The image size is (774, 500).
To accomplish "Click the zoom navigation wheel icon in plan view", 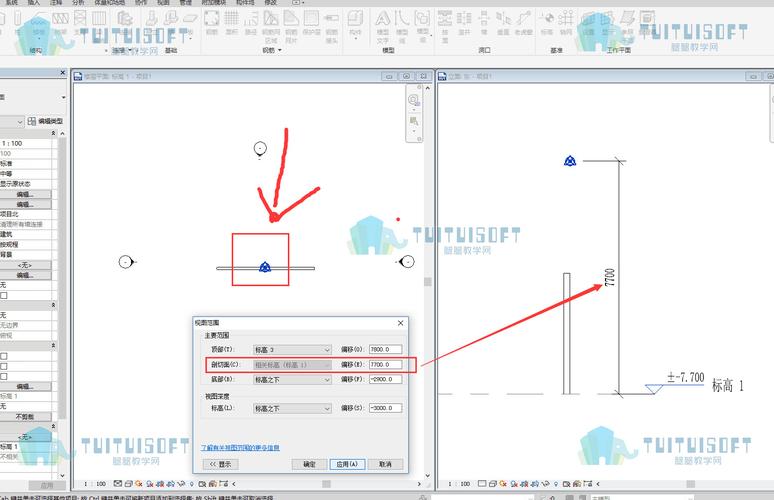I will pos(414,100).
